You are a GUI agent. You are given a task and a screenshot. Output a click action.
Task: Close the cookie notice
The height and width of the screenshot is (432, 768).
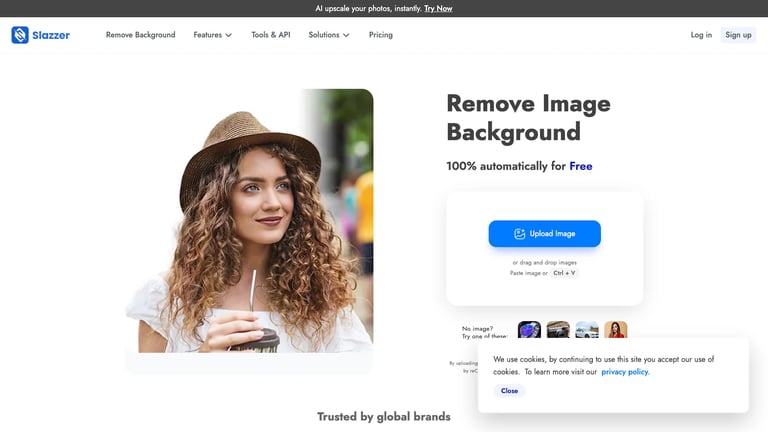click(x=509, y=391)
